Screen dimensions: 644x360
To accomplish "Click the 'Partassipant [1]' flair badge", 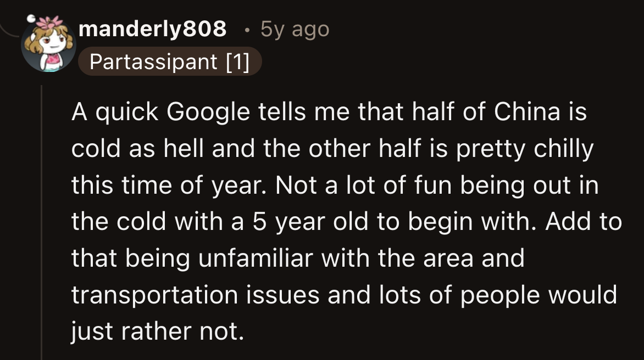I will point(170,61).
